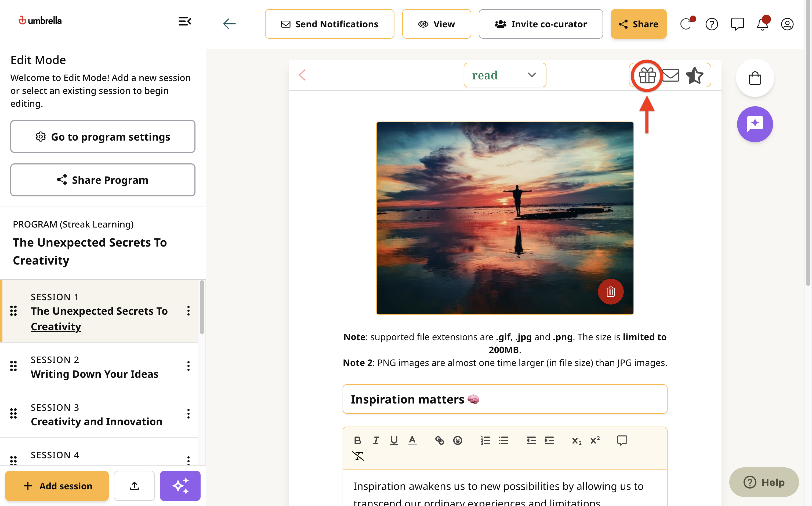Open the emoji picker
Screen dimensions: 812x506
458,441
